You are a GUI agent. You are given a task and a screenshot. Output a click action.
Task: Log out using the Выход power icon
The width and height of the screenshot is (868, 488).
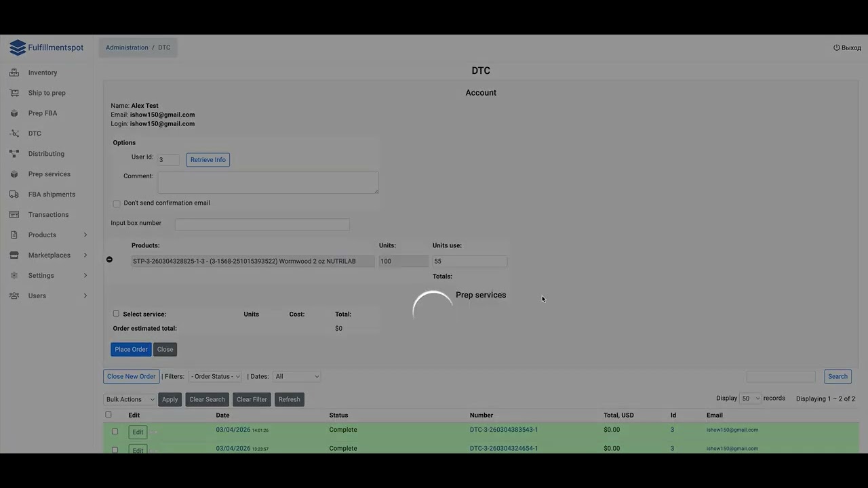pyautogui.click(x=837, y=47)
